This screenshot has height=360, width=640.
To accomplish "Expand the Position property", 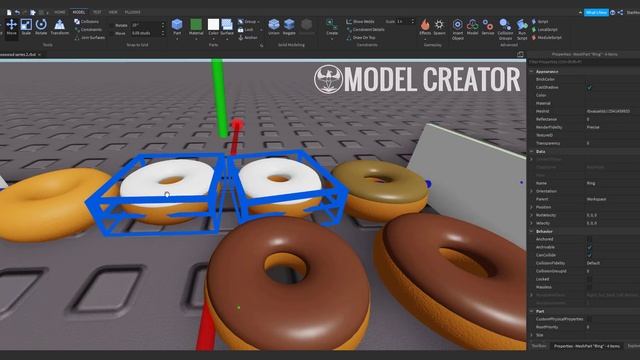I will coord(531,207).
